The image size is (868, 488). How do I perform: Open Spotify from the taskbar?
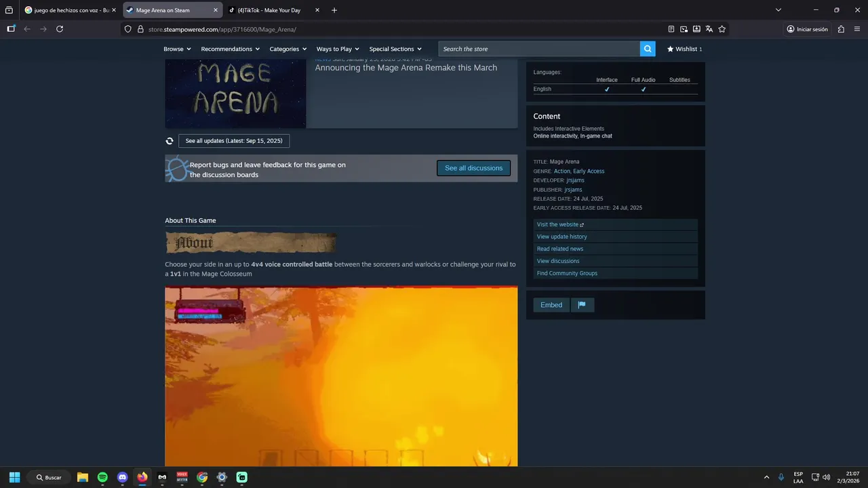click(x=102, y=477)
